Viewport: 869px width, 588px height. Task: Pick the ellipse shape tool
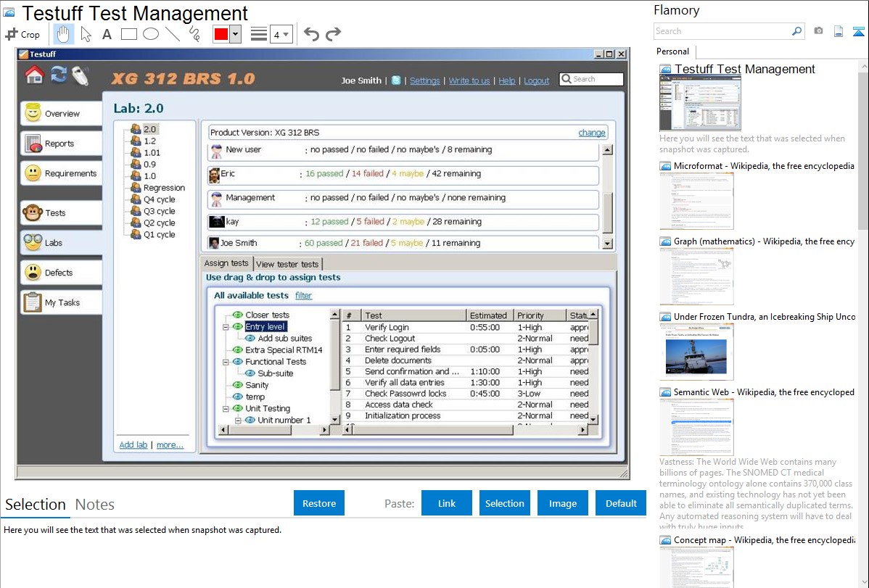point(150,34)
